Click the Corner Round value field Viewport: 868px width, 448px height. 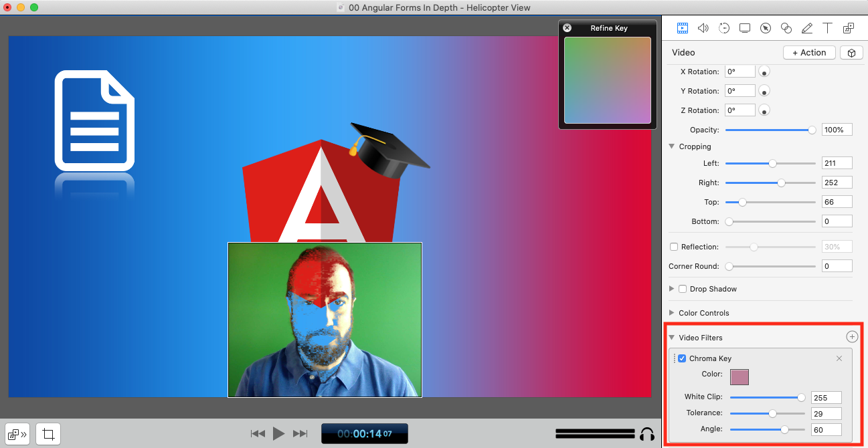point(837,266)
